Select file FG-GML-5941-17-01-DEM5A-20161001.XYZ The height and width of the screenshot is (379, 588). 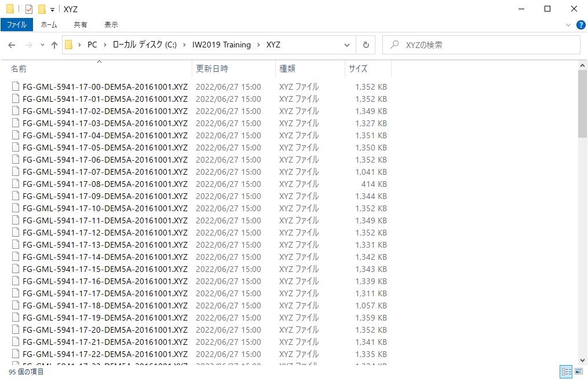pyautogui.click(x=105, y=99)
